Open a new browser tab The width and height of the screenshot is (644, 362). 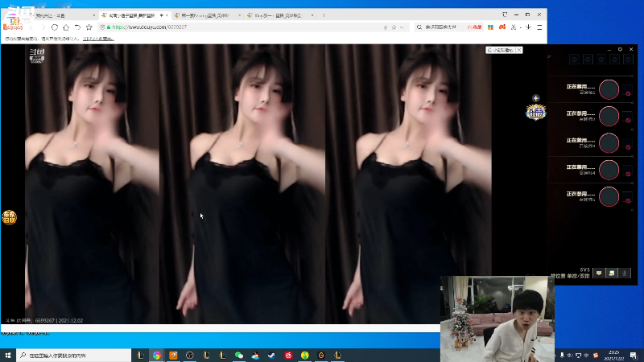click(x=324, y=15)
